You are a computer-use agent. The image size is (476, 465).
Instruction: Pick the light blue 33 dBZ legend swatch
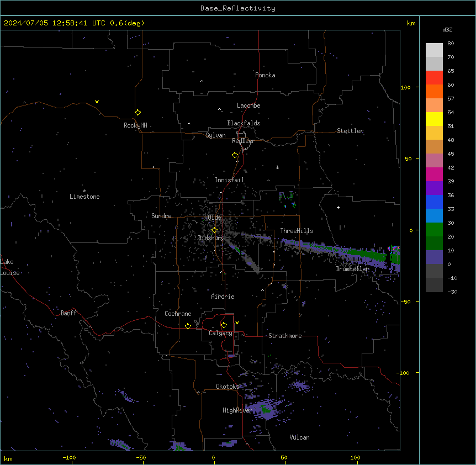pyautogui.click(x=434, y=215)
